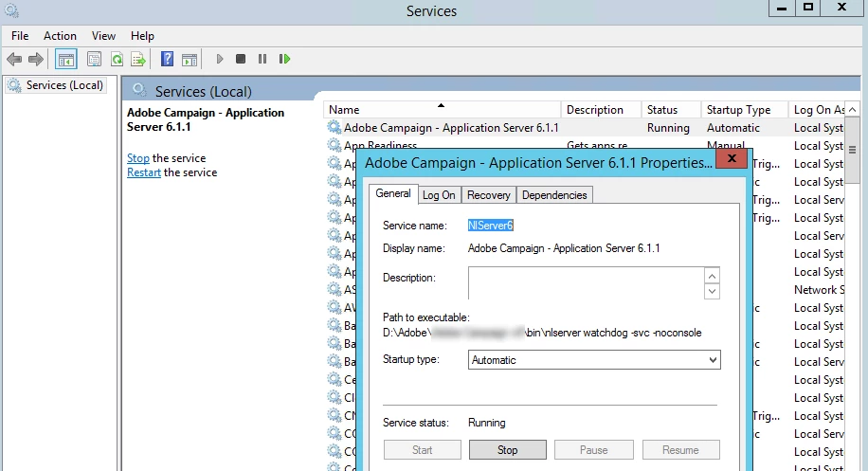
Task: Select the Adobe Campaign - Application Server 6.1.1 row
Action: [x=585, y=128]
